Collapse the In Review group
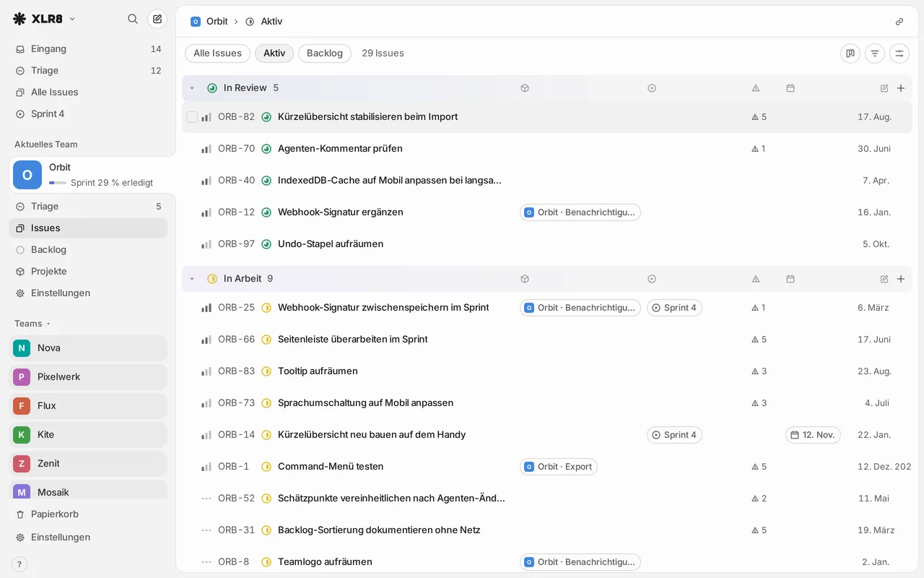Image resolution: width=924 pixels, height=578 pixels. click(x=192, y=88)
